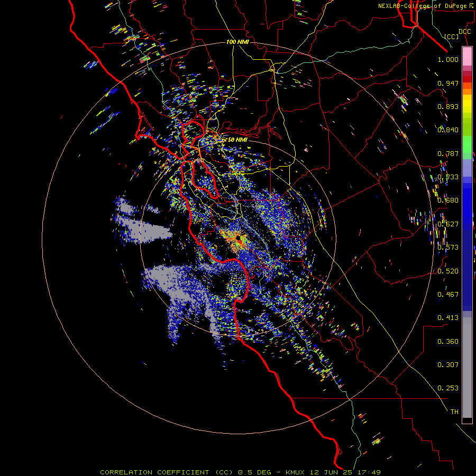The image size is (476, 476).
Task: Select the 0.467 scale value
Action: (x=448, y=295)
